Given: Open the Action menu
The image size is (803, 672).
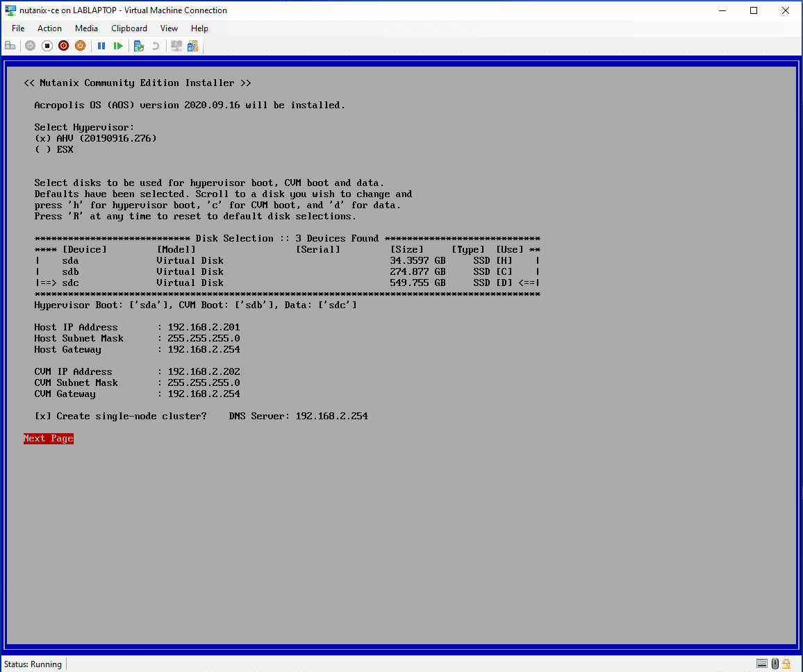Looking at the screenshot, I should click(49, 28).
